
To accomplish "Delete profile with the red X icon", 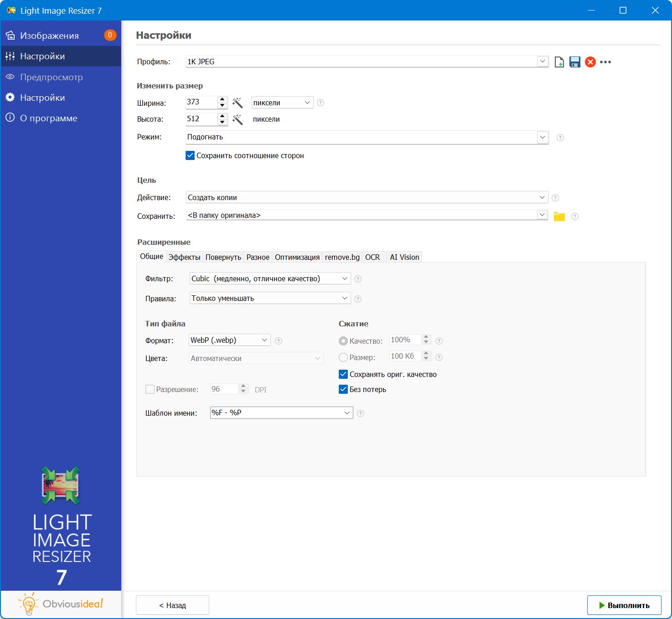I will tap(590, 62).
